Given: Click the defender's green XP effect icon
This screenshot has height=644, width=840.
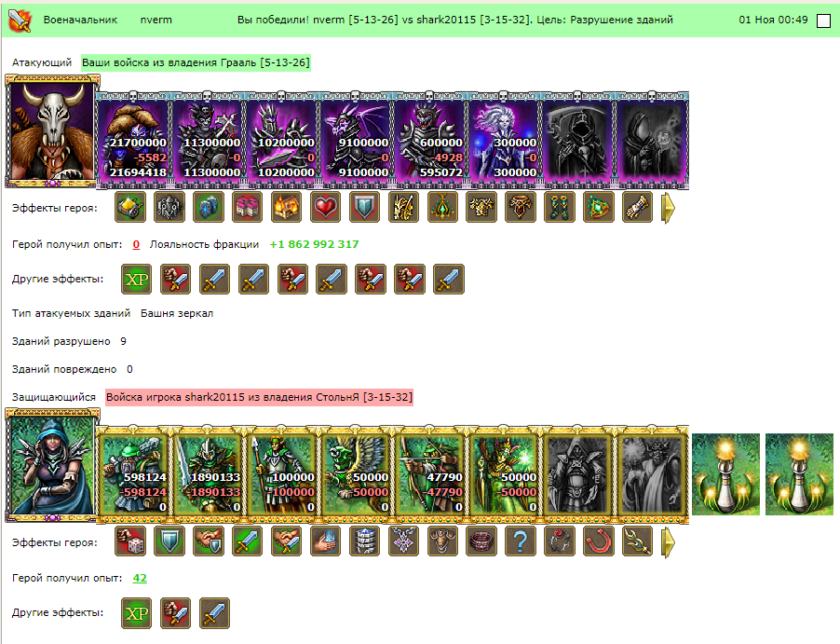Looking at the screenshot, I should click(x=137, y=613).
